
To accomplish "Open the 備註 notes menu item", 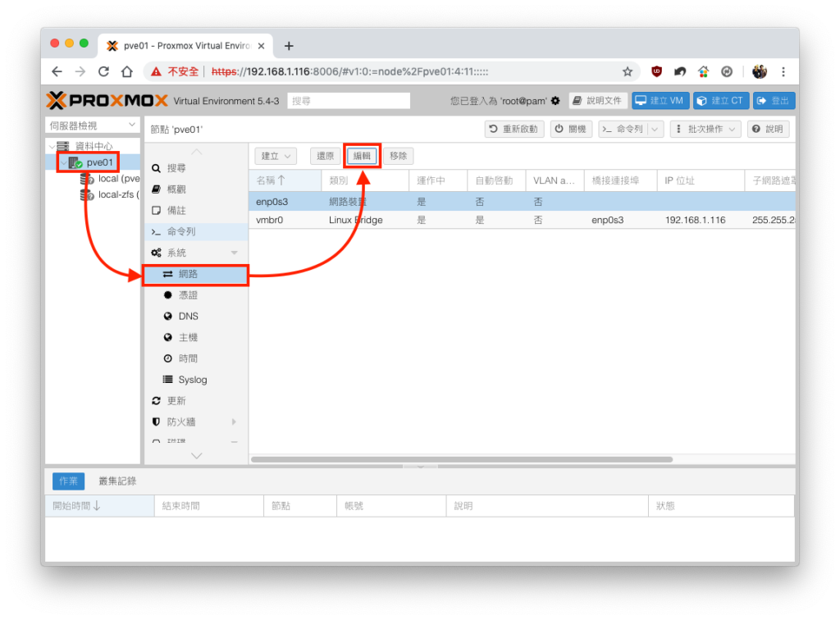I will pos(196,211).
